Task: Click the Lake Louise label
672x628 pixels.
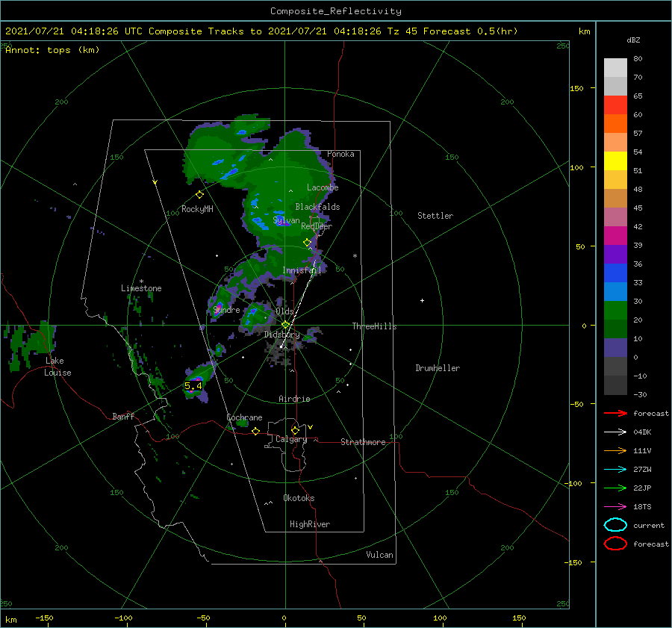Action: click(x=57, y=367)
